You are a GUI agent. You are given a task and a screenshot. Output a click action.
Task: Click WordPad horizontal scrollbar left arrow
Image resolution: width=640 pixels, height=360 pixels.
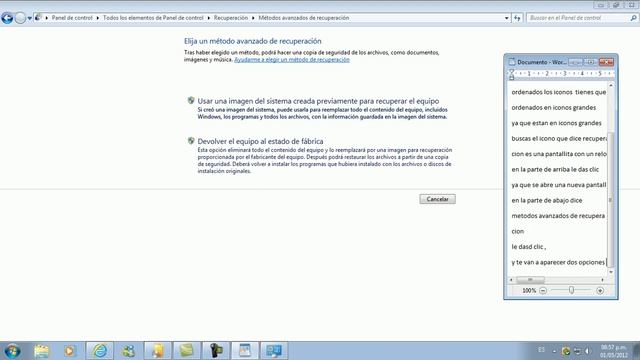pos(511,280)
